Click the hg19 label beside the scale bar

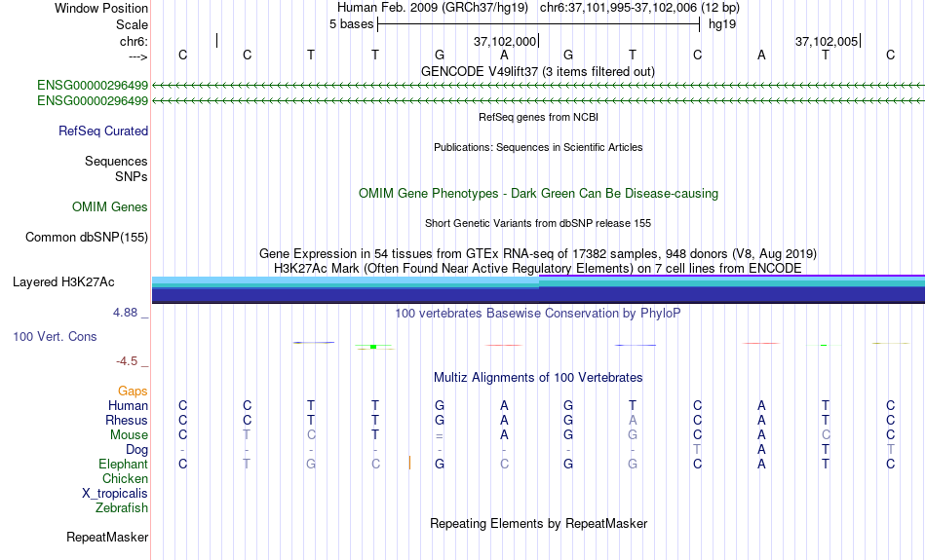(x=722, y=24)
